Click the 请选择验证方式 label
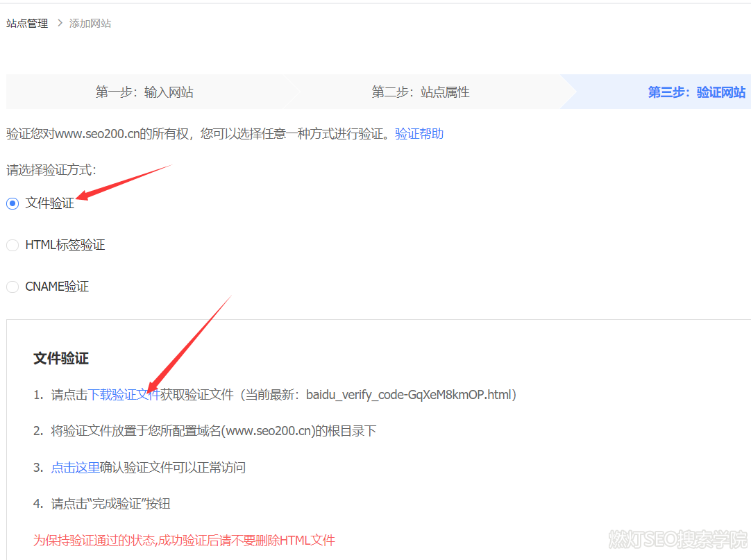 [x=51, y=170]
